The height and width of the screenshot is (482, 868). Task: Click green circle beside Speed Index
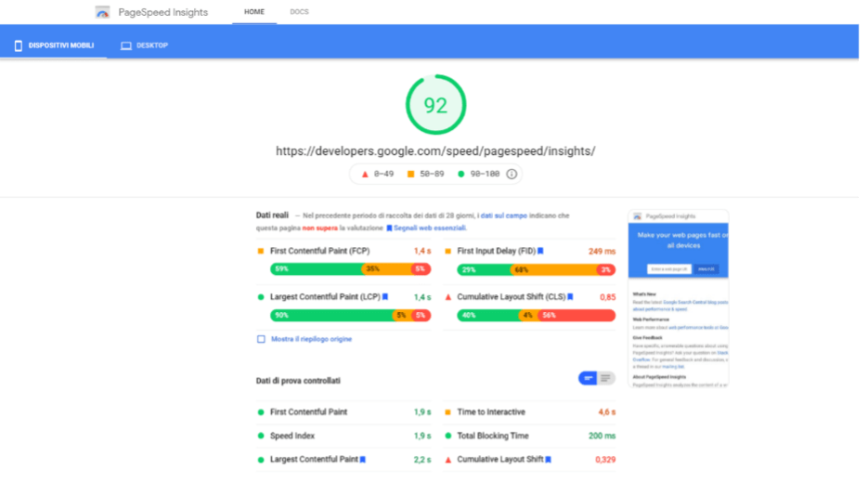[261, 436]
